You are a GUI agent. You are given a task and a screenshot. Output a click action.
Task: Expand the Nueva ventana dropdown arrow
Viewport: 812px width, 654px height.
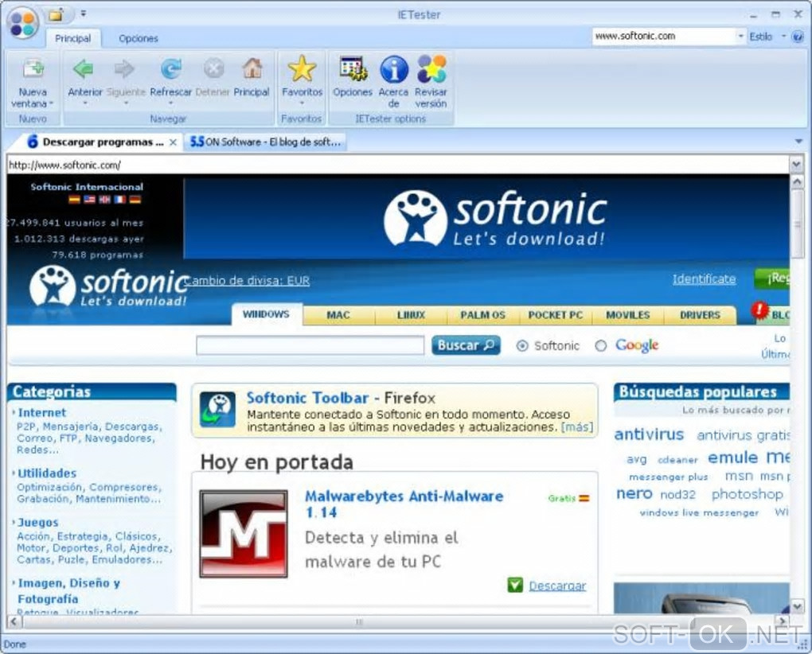pyautogui.click(x=51, y=103)
